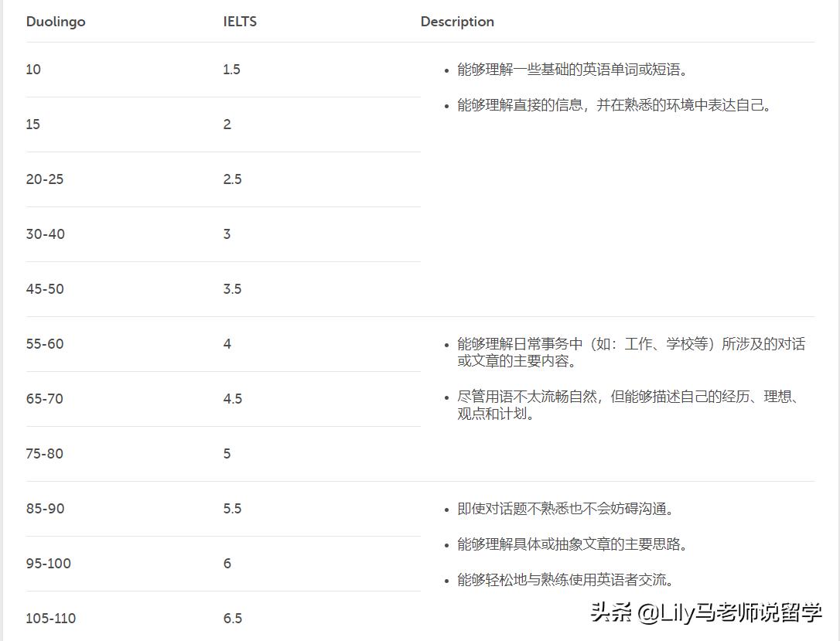This screenshot has height=641, width=840.
Task: Select the IELTS 1.5 cell
Action: point(231,70)
